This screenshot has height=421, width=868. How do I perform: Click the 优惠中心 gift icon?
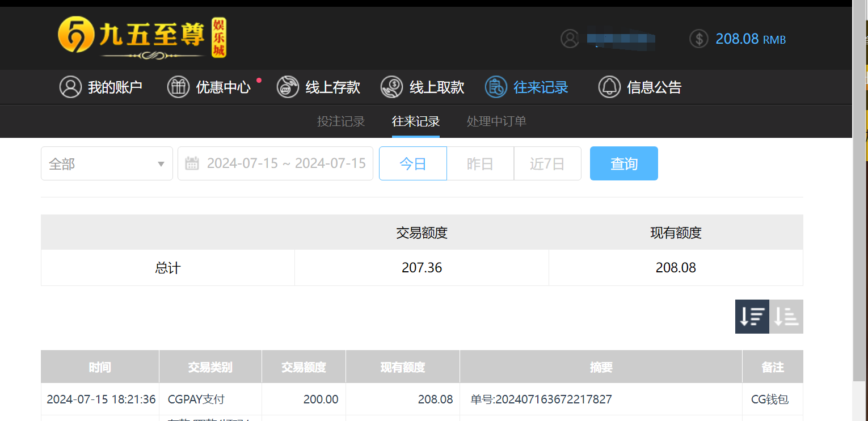(x=178, y=87)
